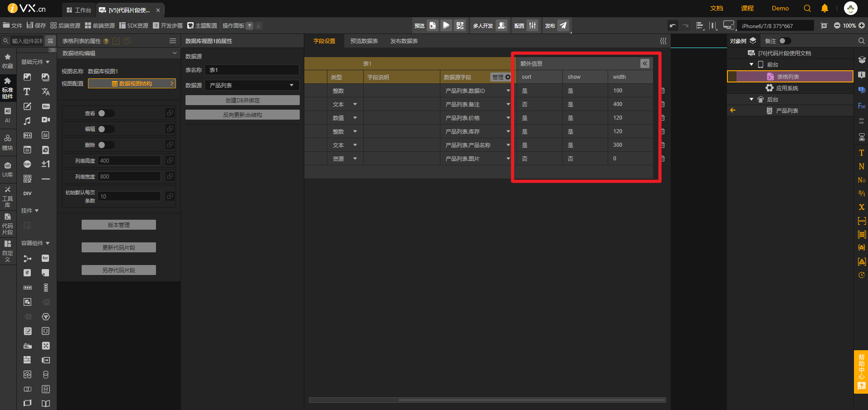Image resolution: width=868 pixels, height=410 pixels.
Task: Select the QR code component
Action: tap(27, 179)
